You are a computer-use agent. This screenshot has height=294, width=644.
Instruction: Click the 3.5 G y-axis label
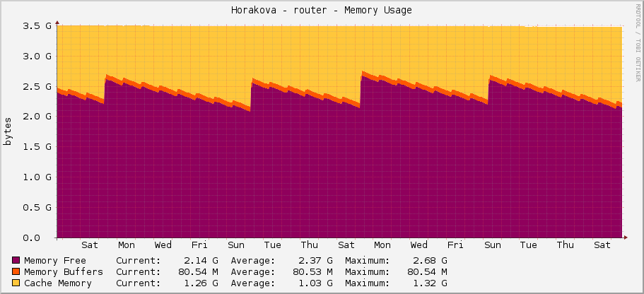[37, 25]
